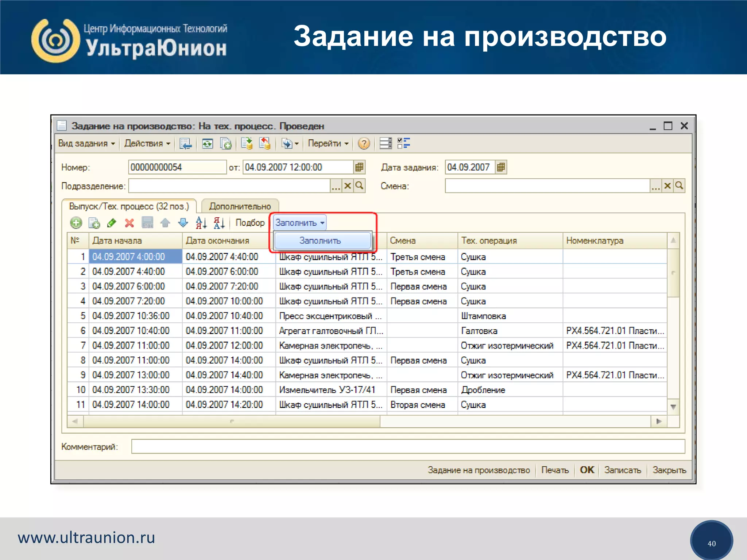Sort rows ascending with А-Я icon

point(201,223)
